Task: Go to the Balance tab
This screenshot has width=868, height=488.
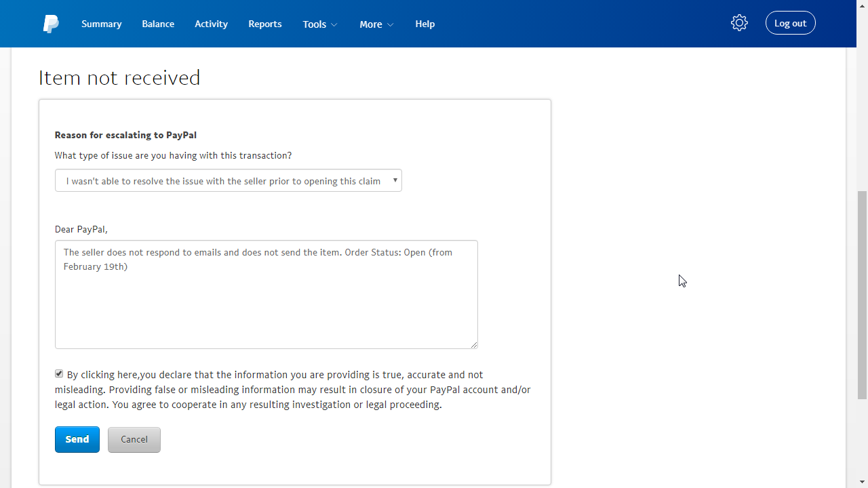Action: click(x=158, y=24)
